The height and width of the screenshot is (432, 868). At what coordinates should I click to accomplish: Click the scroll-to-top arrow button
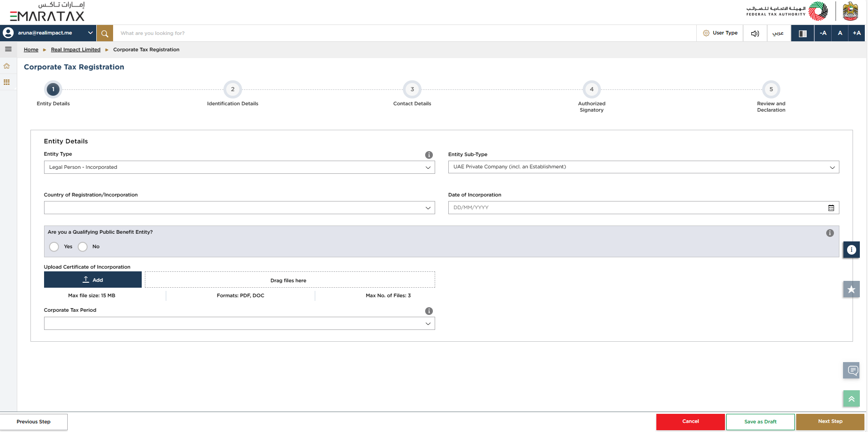[x=852, y=399]
